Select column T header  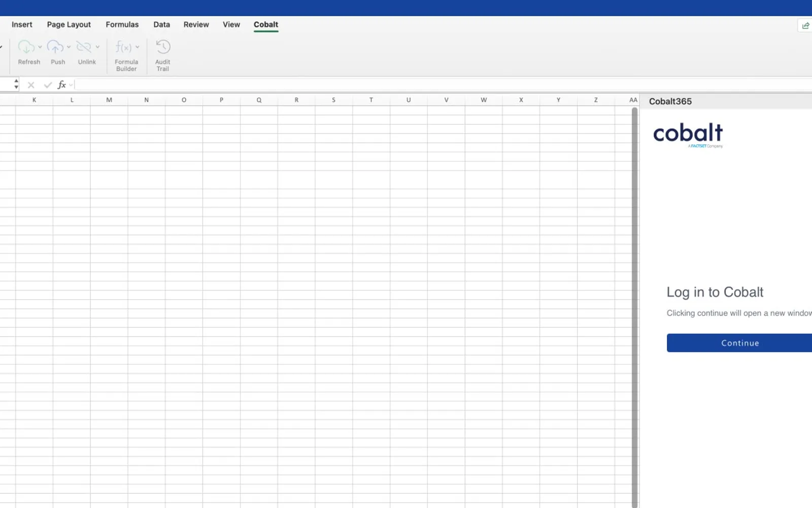pyautogui.click(x=371, y=100)
